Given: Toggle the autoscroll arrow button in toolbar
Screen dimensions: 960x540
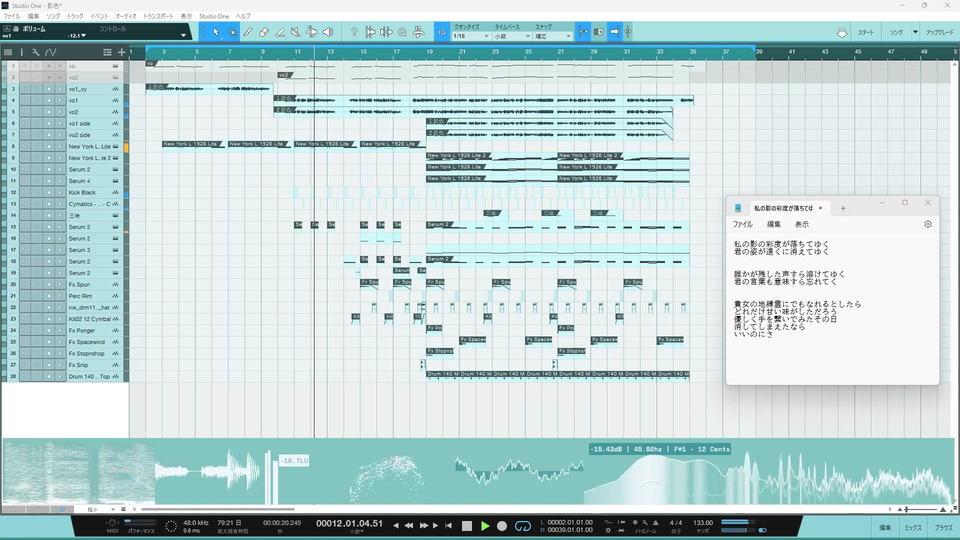Looking at the screenshot, I should (614, 32).
